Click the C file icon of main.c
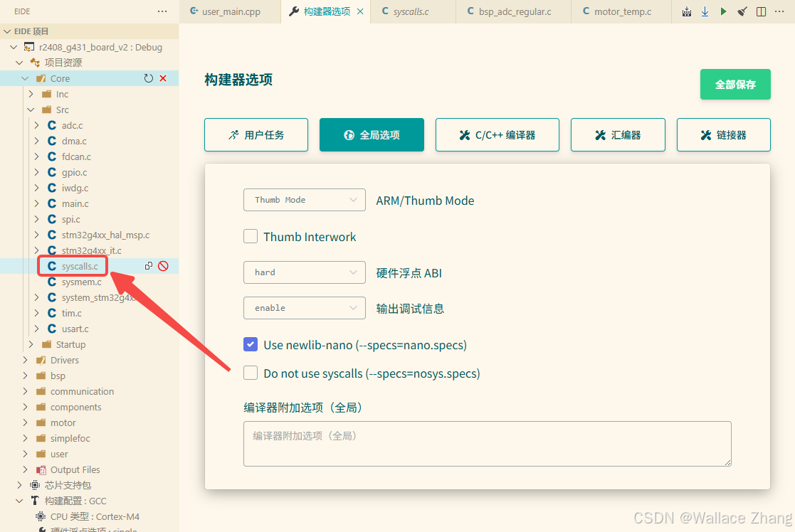The image size is (795, 532). [x=52, y=203]
